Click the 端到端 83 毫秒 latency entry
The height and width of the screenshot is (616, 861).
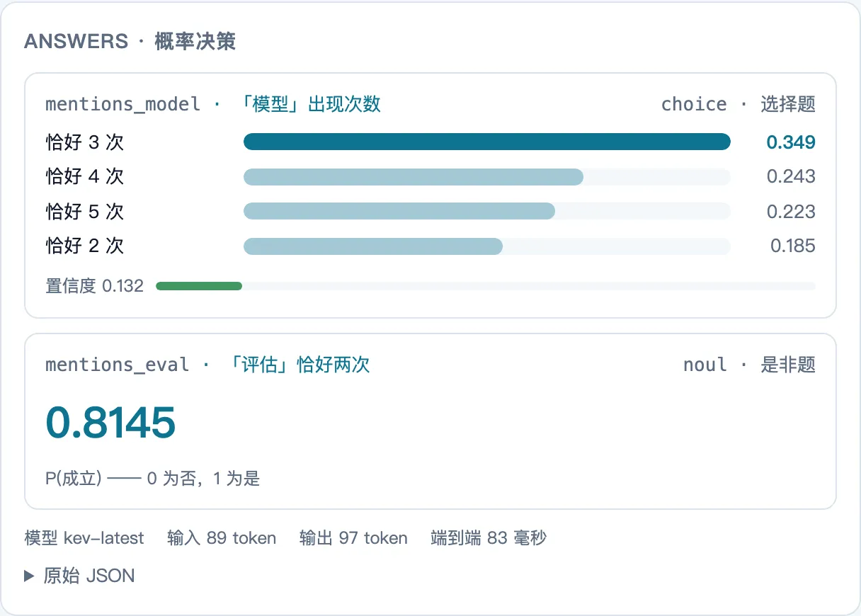pos(489,538)
